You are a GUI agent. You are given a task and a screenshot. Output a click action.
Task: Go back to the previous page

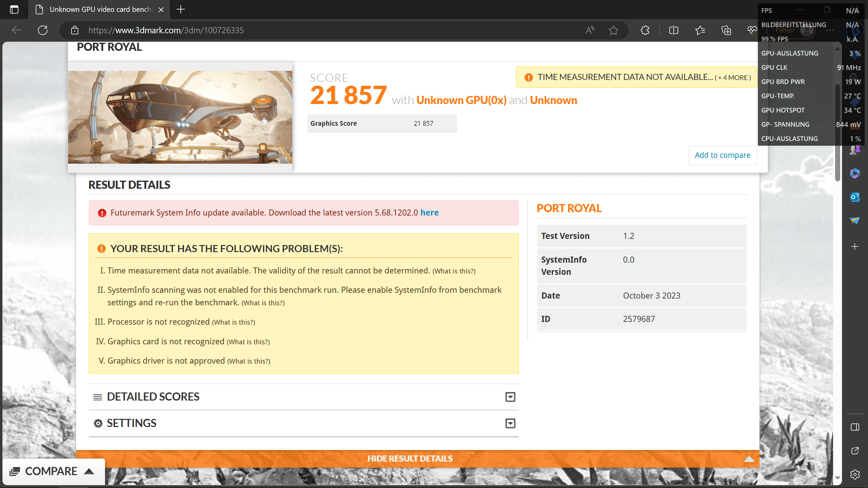click(17, 30)
